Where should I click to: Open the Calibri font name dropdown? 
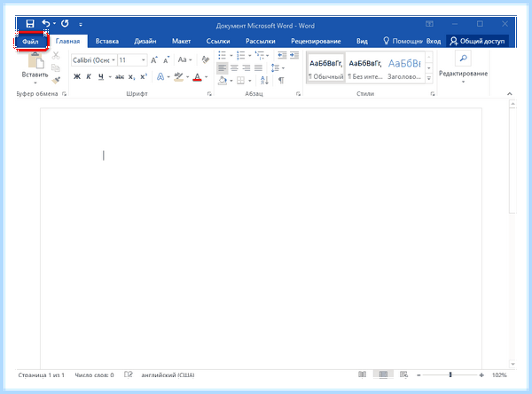point(113,60)
